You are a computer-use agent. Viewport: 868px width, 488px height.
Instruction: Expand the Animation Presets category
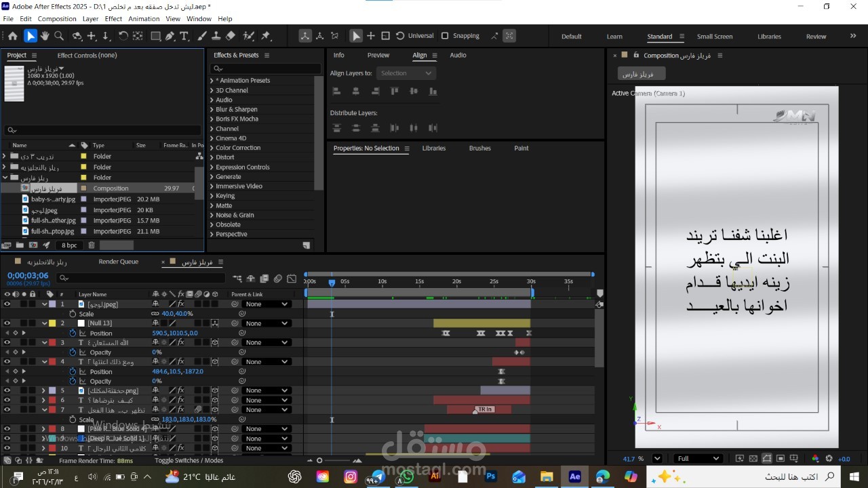click(212, 81)
